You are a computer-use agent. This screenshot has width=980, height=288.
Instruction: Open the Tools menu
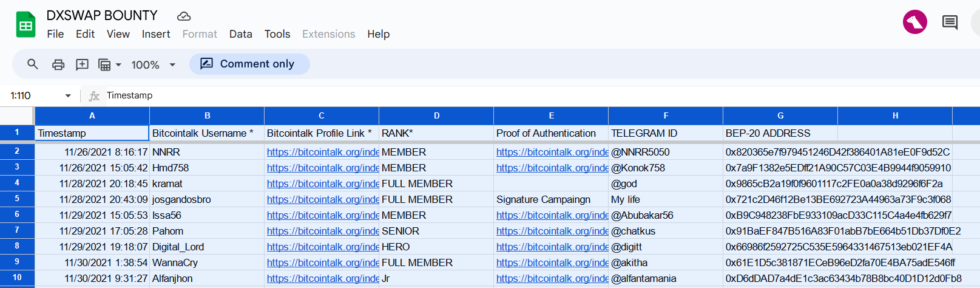[277, 34]
